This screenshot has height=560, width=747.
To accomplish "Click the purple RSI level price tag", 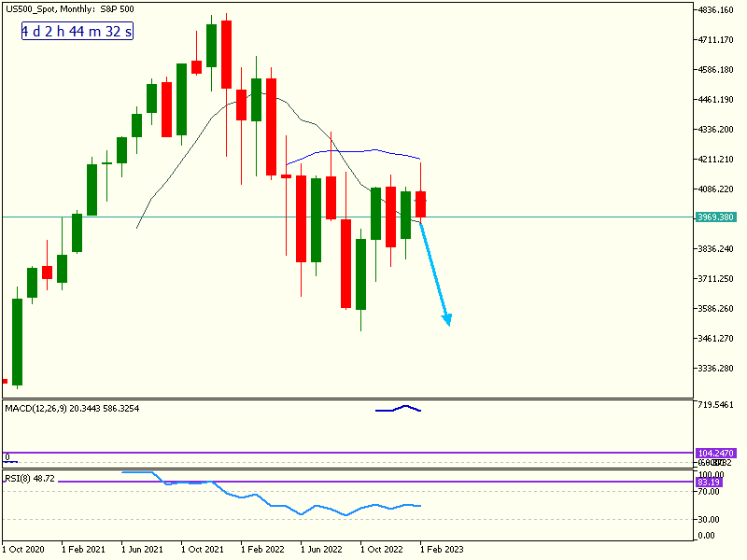I will pyautogui.click(x=716, y=483).
